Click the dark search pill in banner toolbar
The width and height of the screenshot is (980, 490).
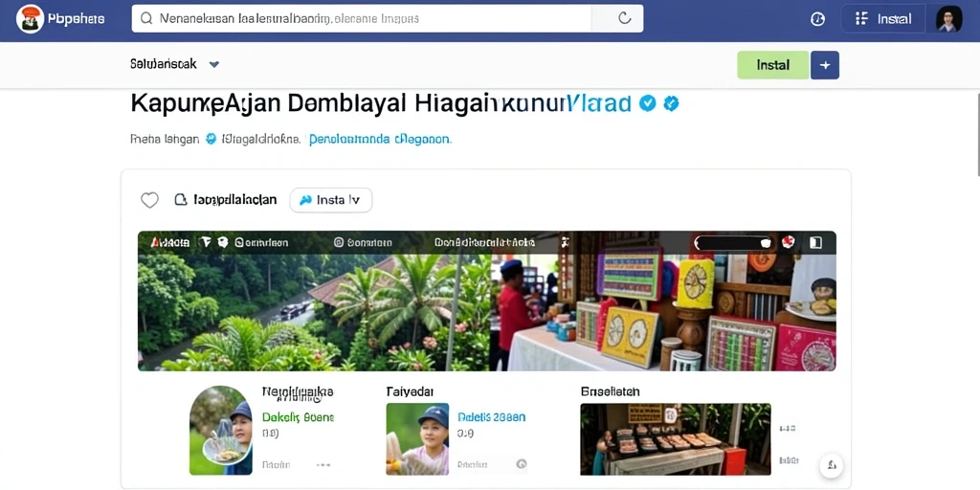pos(733,242)
